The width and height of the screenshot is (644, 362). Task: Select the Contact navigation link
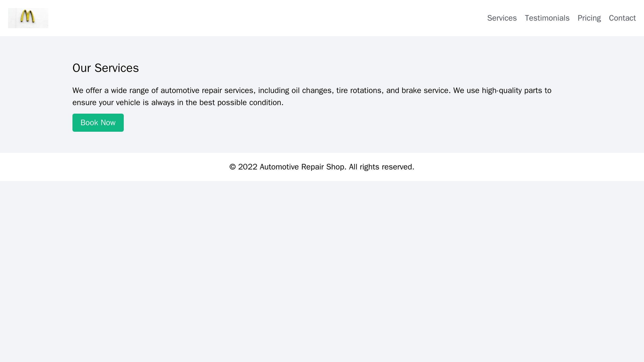click(622, 18)
